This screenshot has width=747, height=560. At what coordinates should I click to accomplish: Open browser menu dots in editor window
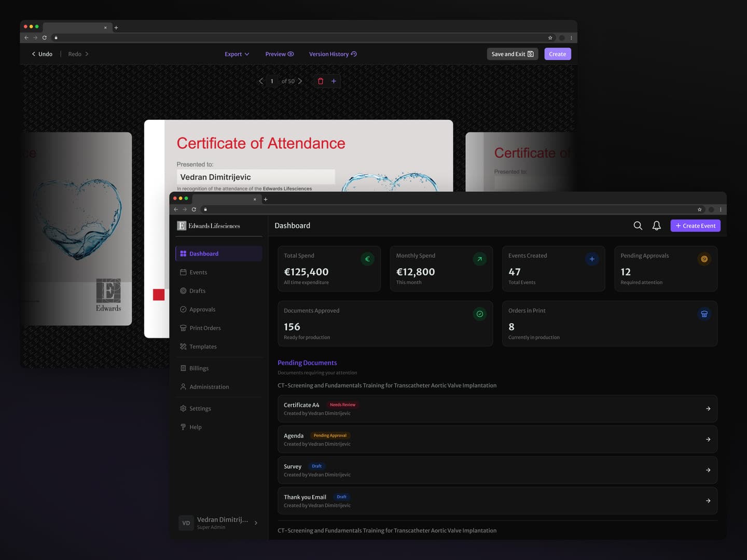pos(571,38)
